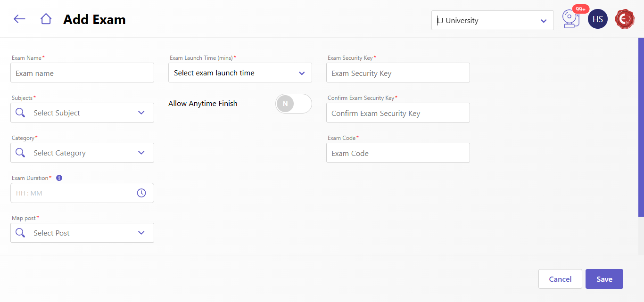Go to home via house icon
The width and height of the screenshot is (644, 302).
pyautogui.click(x=46, y=19)
